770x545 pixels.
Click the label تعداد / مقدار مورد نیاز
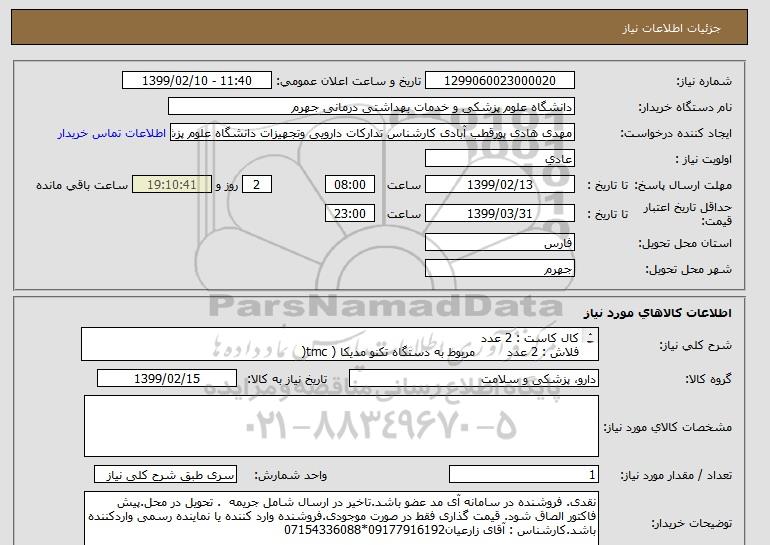676,475
